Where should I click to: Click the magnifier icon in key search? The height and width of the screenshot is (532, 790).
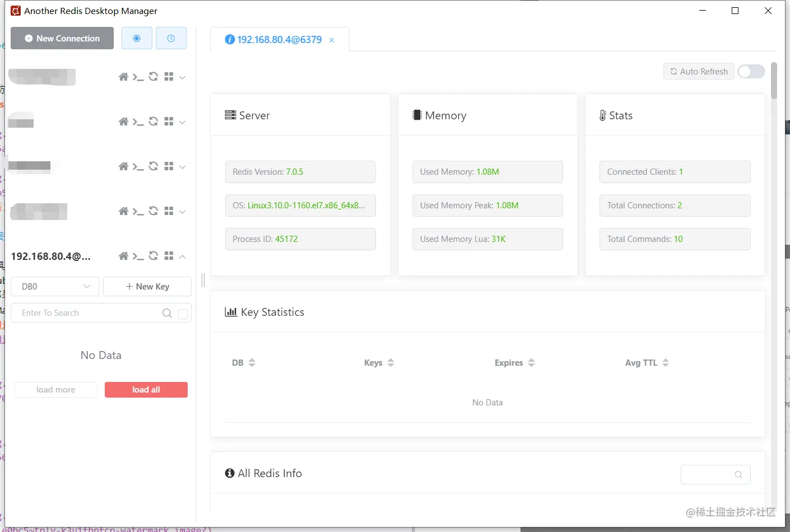pyautogui.click(x=167, y=313)
